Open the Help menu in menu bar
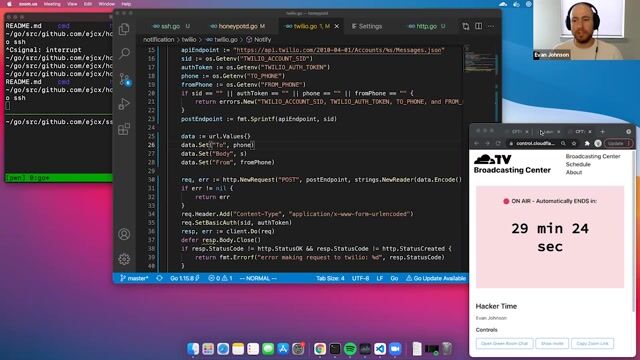 126,4
